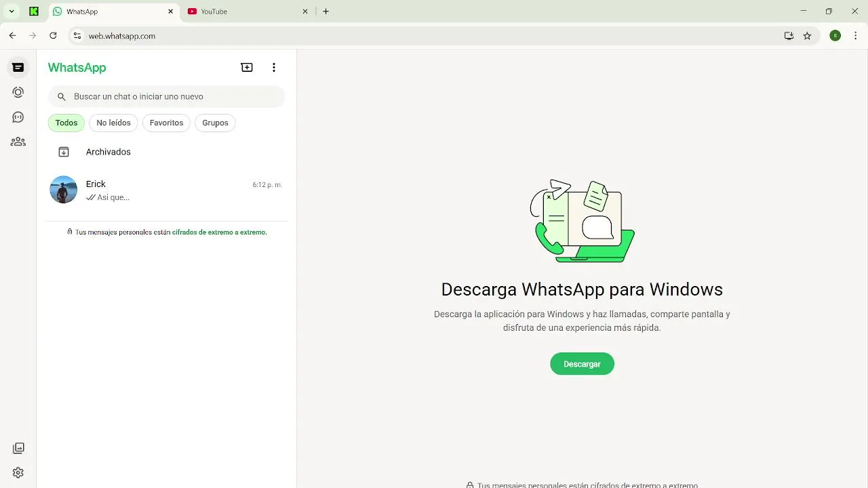Click the WhatsApp logo title
The width and height of the screenshot is (868, 488).
(77, 67)
